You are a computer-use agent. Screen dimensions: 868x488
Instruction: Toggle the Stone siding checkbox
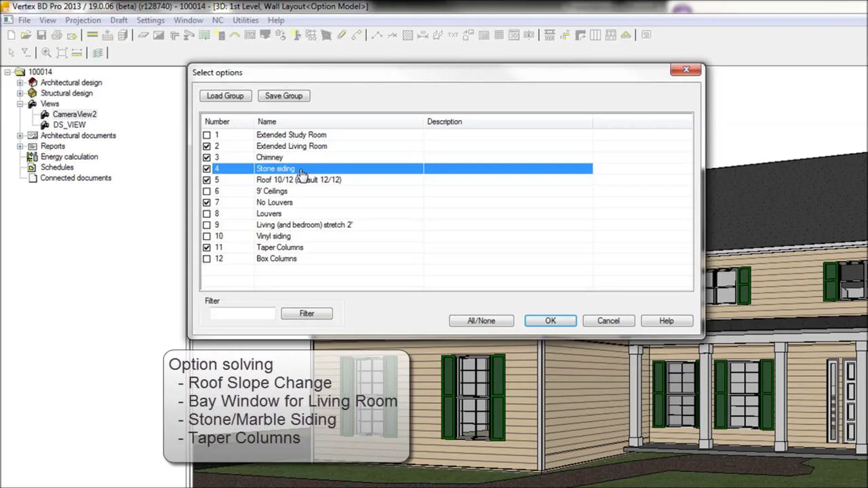pos(207,169)
